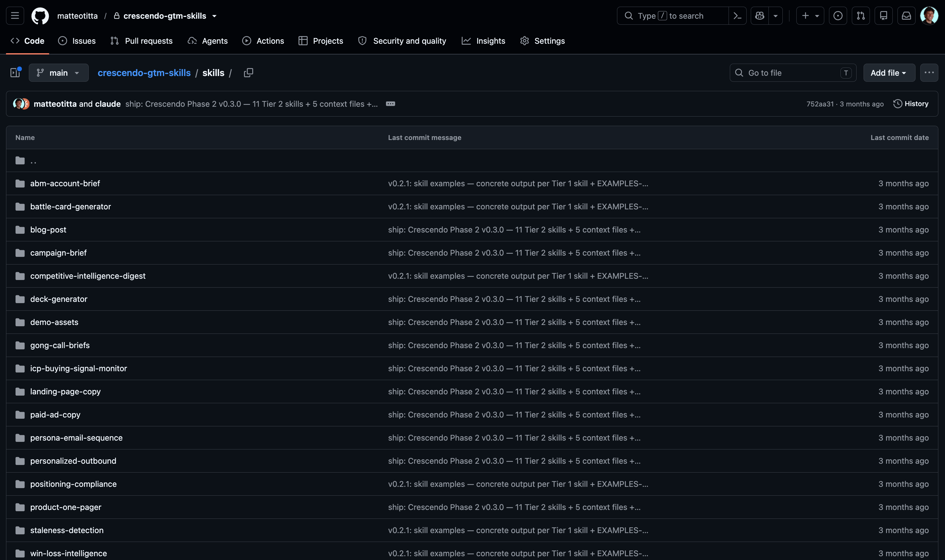
Task: Click the folder icon of the paid-ad-copy row
Action: (20, 415)
